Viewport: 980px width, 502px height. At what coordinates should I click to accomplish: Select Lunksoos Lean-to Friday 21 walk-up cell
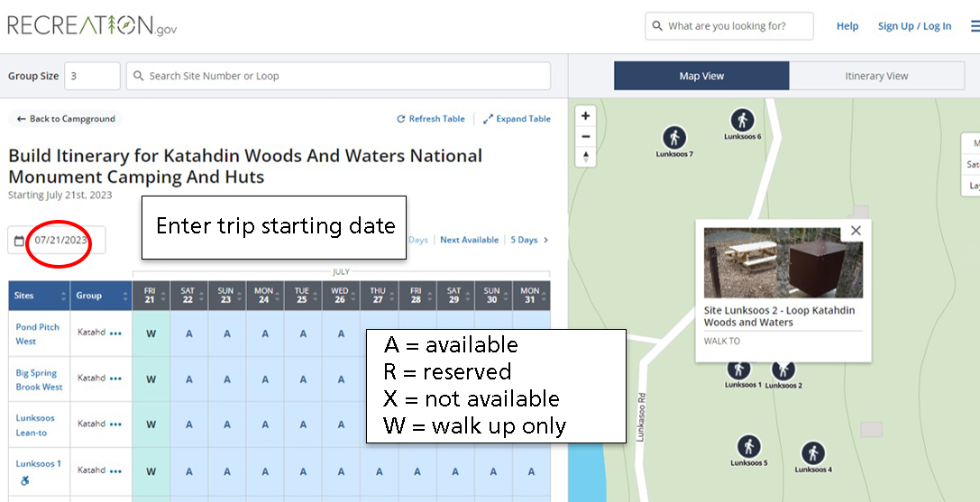pyautogui.click(x=151, y=425)
